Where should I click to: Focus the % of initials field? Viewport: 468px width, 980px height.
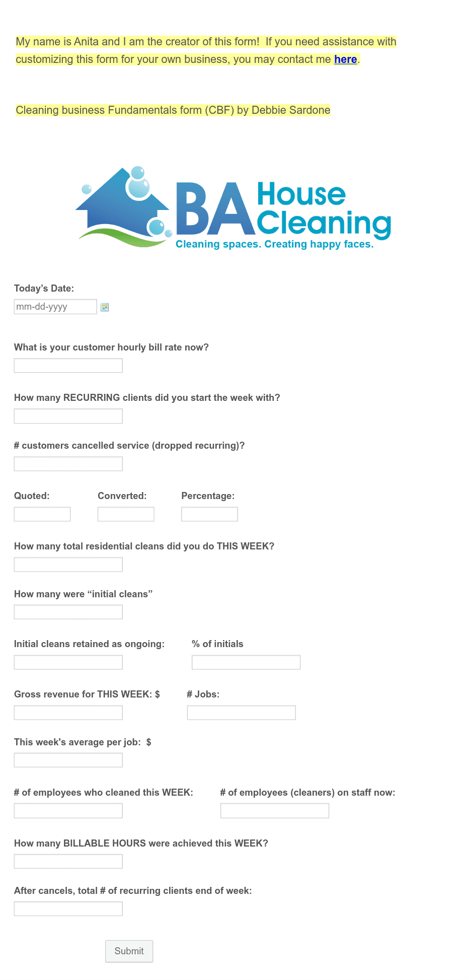pyautogui.click(x=246, y=662)
